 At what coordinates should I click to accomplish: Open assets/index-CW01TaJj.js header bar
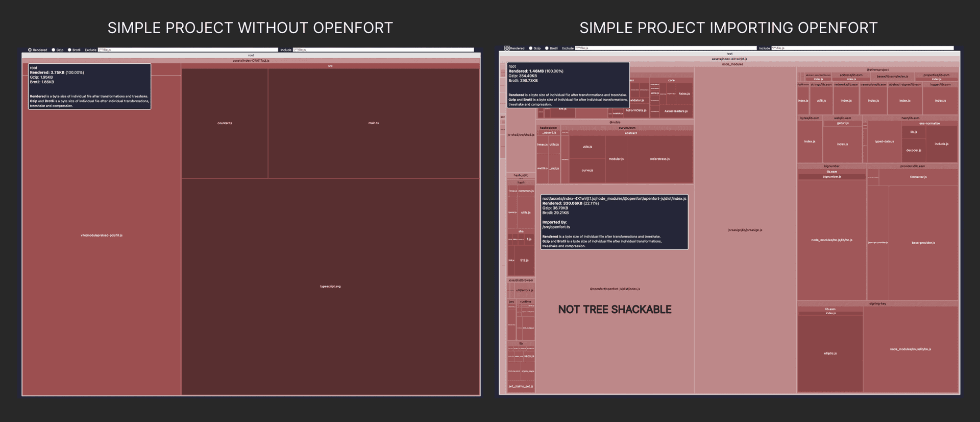251,61
